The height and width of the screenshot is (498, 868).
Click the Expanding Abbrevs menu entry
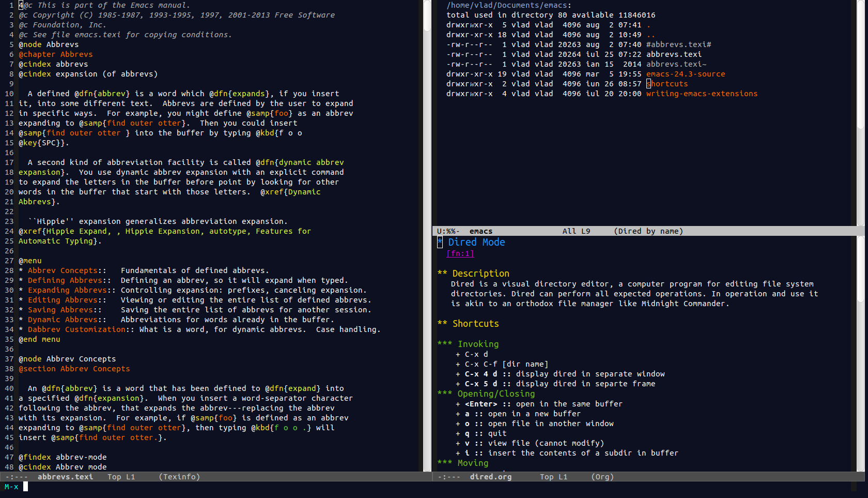coord(67,290)
